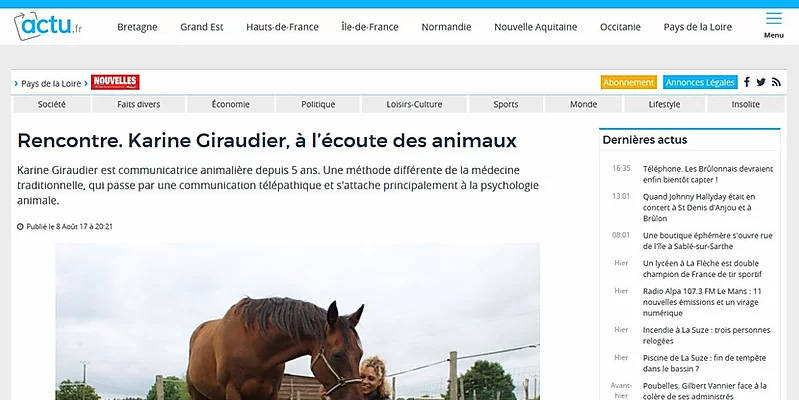Viewport: 799px width, 400px height.
Task: Open the Facebook icon link
Action: coord(747,82)
